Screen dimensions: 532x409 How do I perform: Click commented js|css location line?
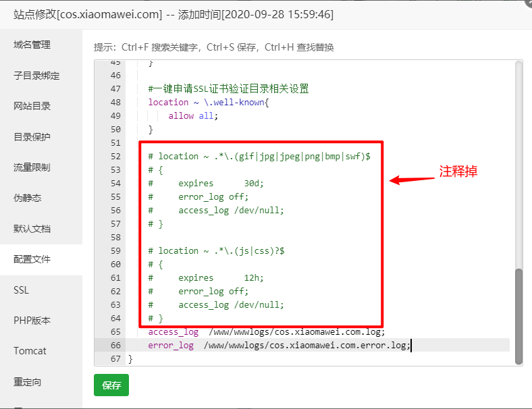click(216, 250)
